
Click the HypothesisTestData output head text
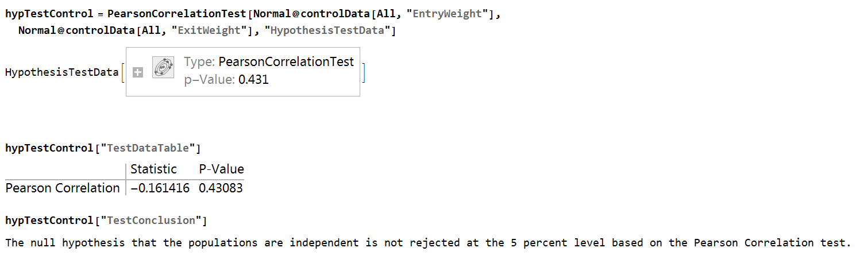click(61, 72)
